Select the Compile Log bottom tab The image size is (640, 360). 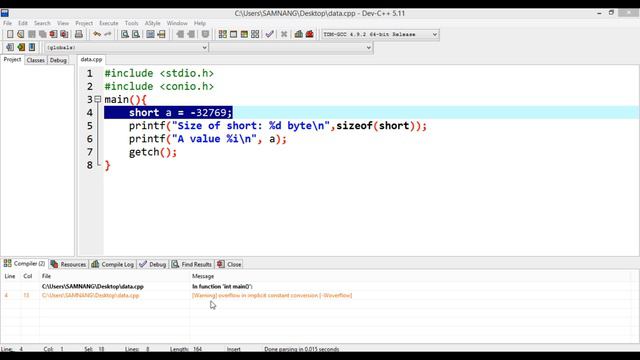[x=113, y=264]
